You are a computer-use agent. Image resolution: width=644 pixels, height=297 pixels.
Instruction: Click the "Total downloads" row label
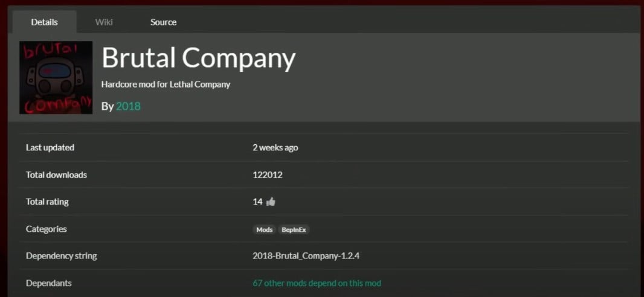56,175
